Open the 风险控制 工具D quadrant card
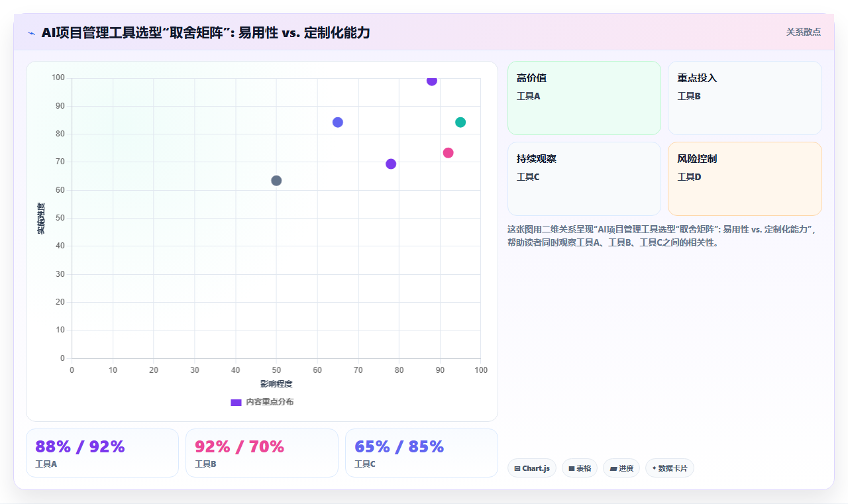The width and height of the screenshot is (848, 504). coord(745,179)
